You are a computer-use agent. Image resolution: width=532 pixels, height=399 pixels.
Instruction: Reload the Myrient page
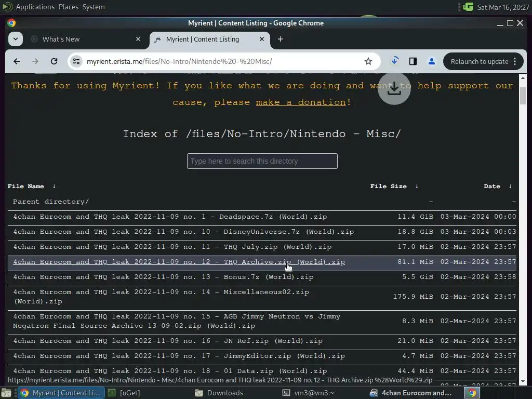click(54, 61)
